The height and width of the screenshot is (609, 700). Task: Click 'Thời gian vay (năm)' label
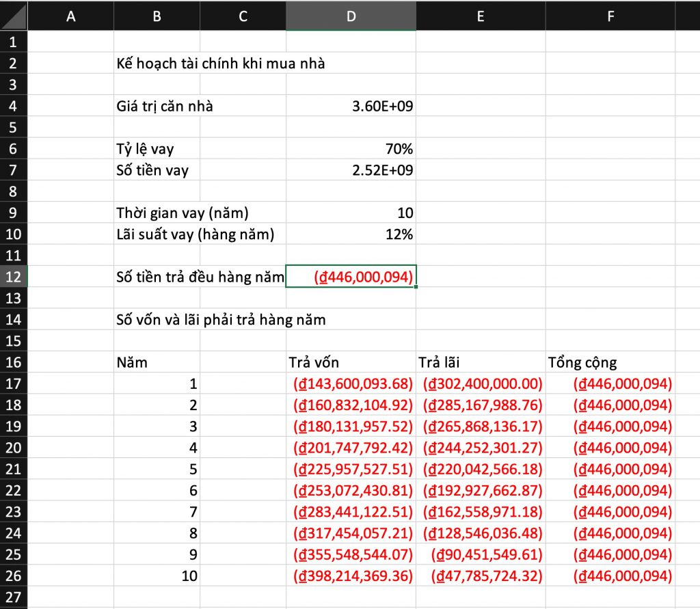click(x=182, y=213)
